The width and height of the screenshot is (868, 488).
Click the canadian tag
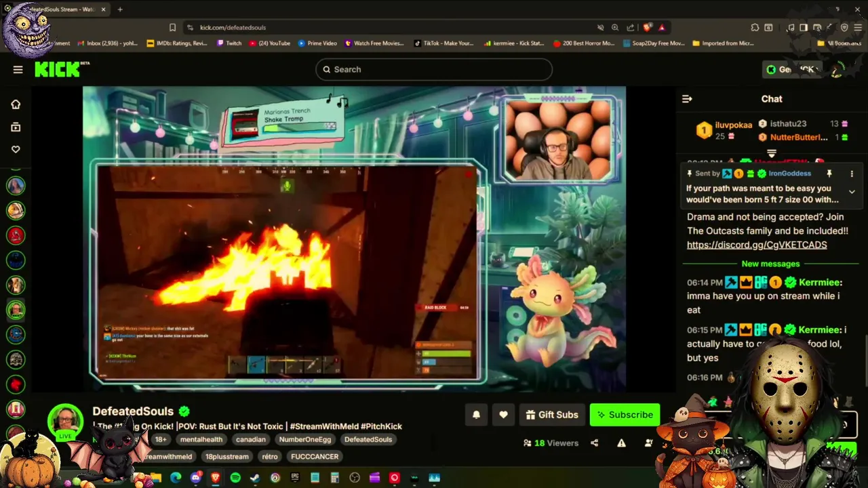[x=251, y=439]
